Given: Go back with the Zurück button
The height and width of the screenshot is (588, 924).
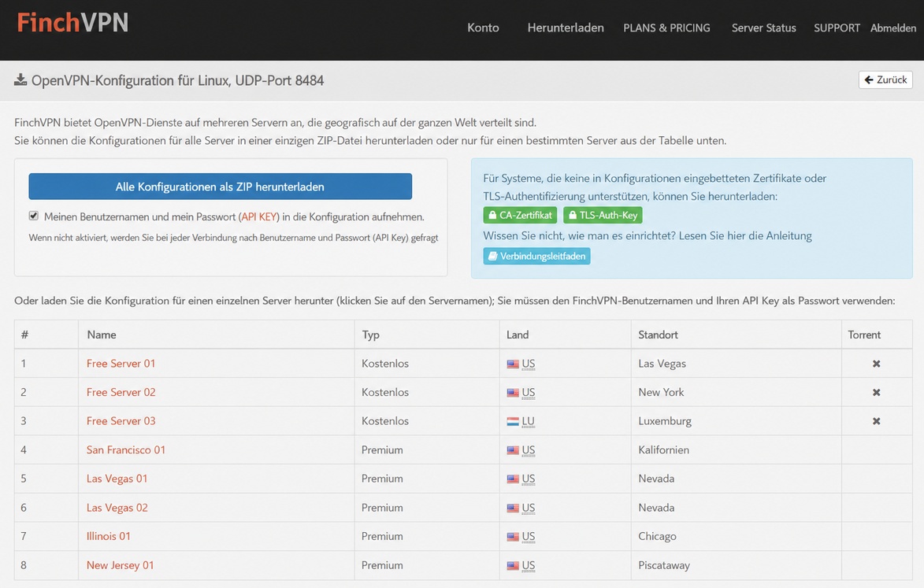Looking at the screenshot, I should coord(885,80).
